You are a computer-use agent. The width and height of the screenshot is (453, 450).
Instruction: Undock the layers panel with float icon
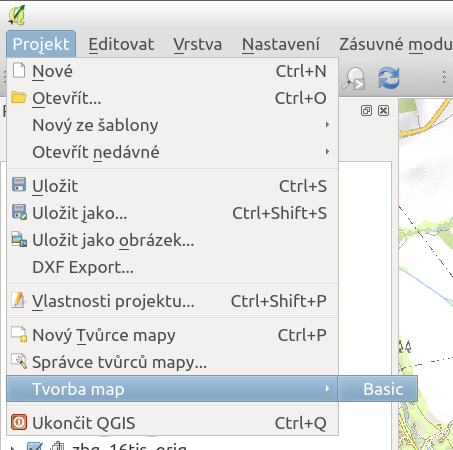(366, 111)
